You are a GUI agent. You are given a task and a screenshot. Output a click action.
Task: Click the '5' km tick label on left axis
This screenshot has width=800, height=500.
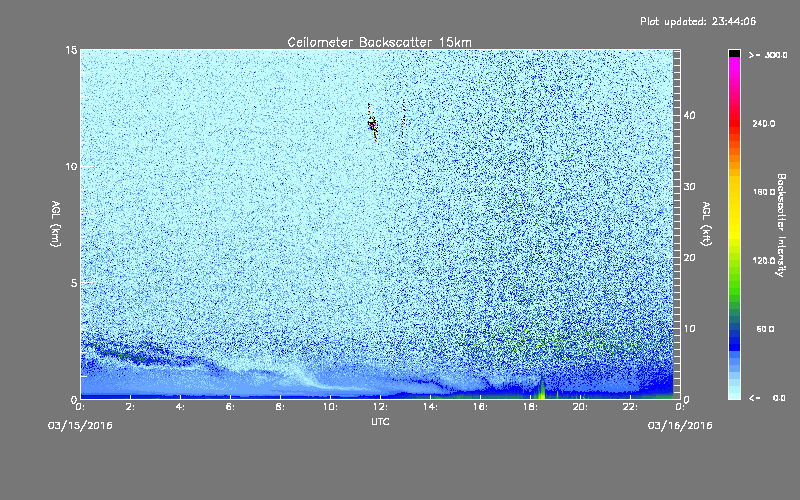point(74,283)
